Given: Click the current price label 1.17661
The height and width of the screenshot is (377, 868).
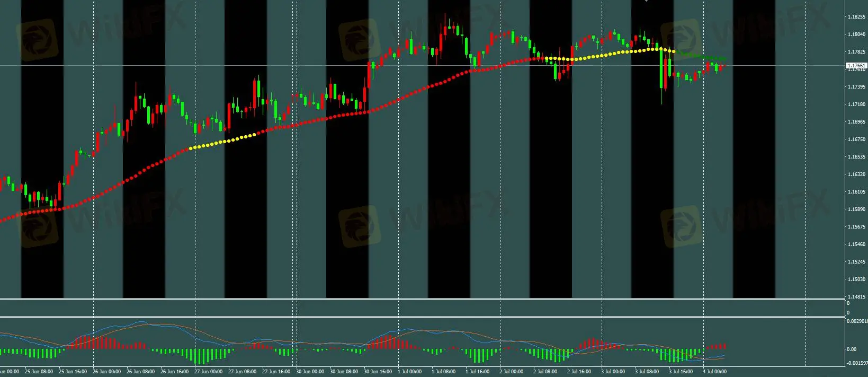Looking at the screenshot, I should pos(856,66).
